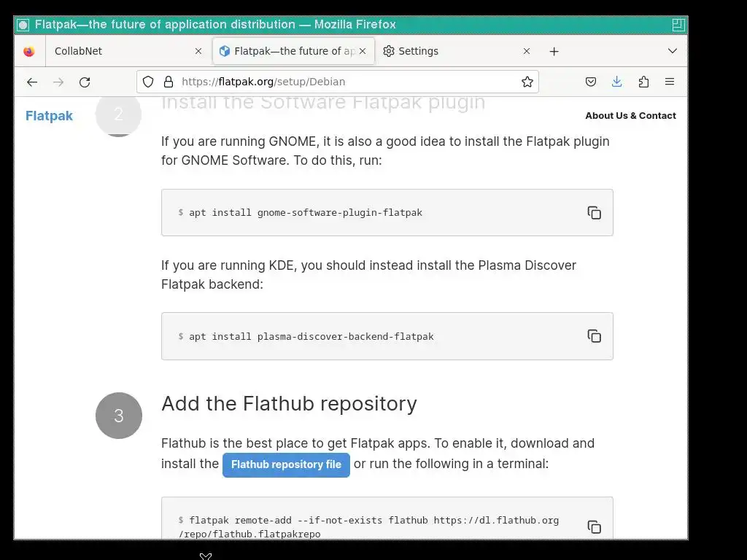Bookmark this page with the star
The height and width of the screenshot is (560, 747).
click(527, 82)
